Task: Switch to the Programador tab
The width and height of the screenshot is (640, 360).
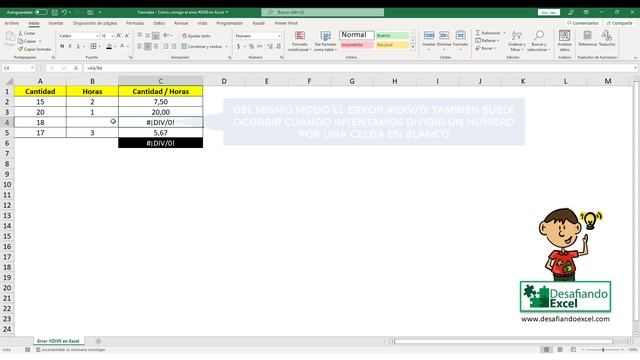Action: click(229, 23)
